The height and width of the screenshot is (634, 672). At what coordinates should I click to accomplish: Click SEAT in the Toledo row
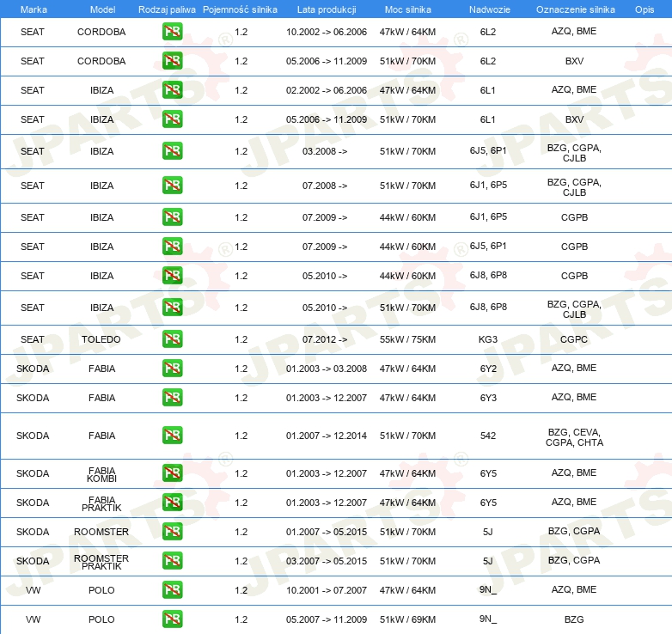tap(33, 339)
